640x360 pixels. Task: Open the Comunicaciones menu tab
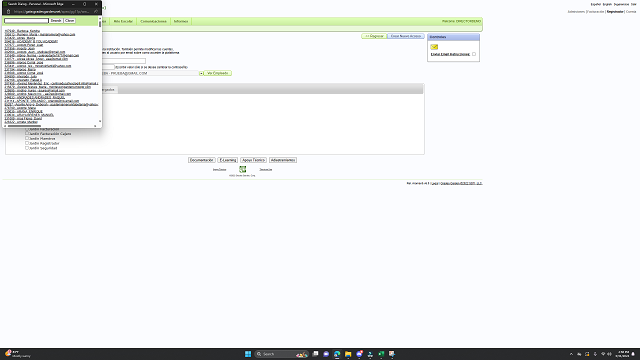point(153,21)
